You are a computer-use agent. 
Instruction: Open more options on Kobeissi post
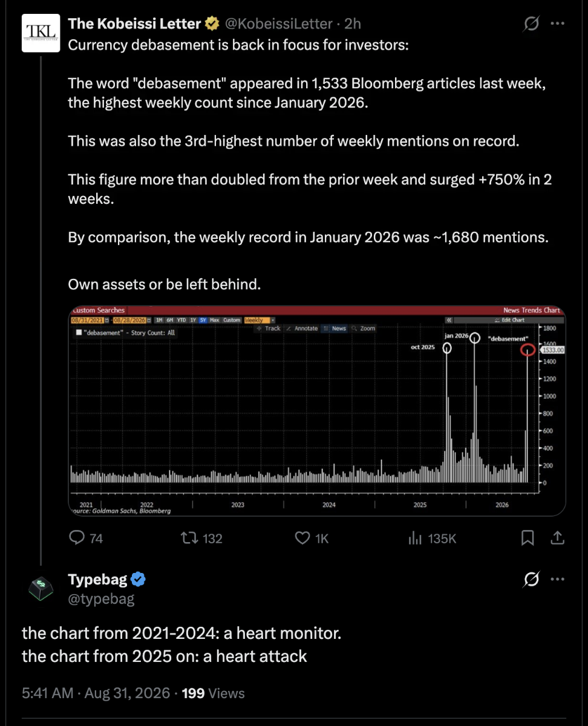pyautogui.click(x=557, y=24)
